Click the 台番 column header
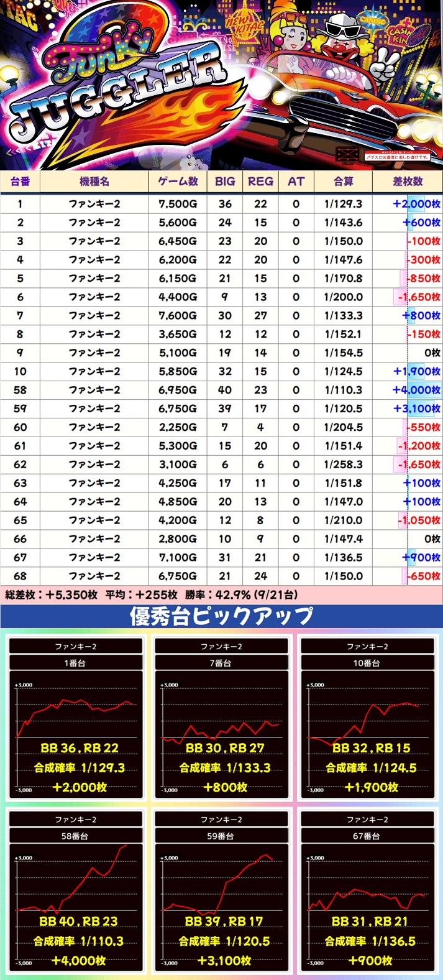Image resolution: width=443 pixels, height=980 pixels. coord(20,181)
